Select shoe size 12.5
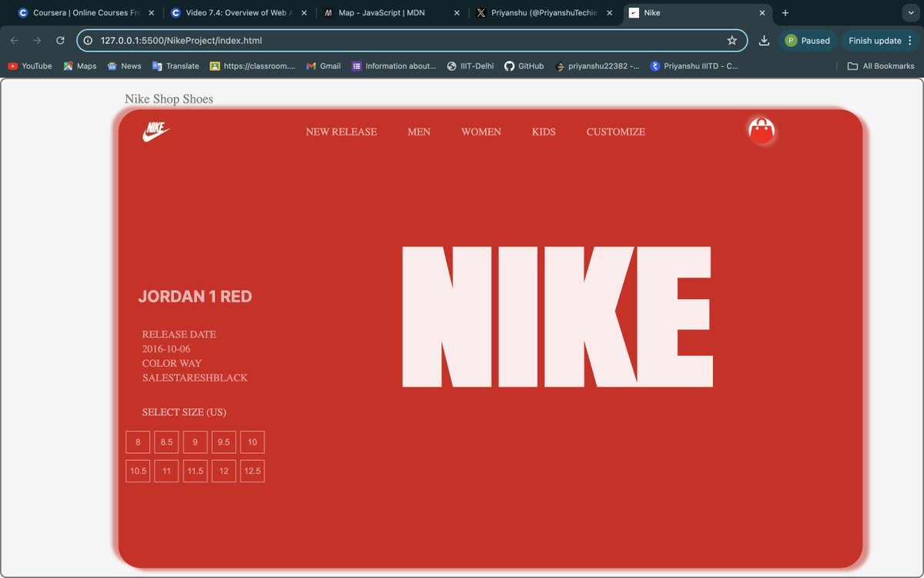924x578 pixels. [x=253, y=471]
